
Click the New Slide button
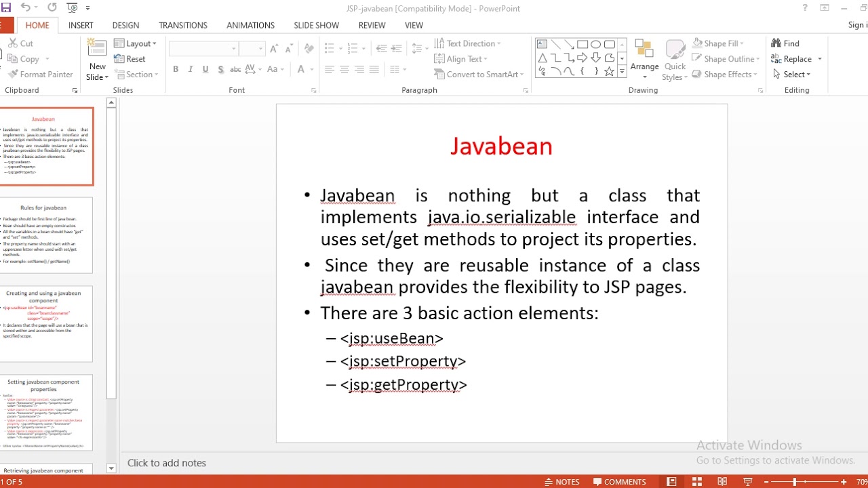[98, 60]
